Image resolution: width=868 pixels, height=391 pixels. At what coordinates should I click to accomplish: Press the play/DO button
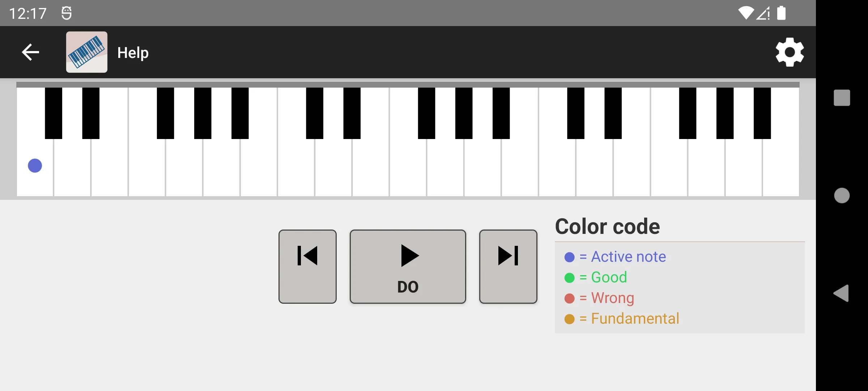tap(408, 266)
